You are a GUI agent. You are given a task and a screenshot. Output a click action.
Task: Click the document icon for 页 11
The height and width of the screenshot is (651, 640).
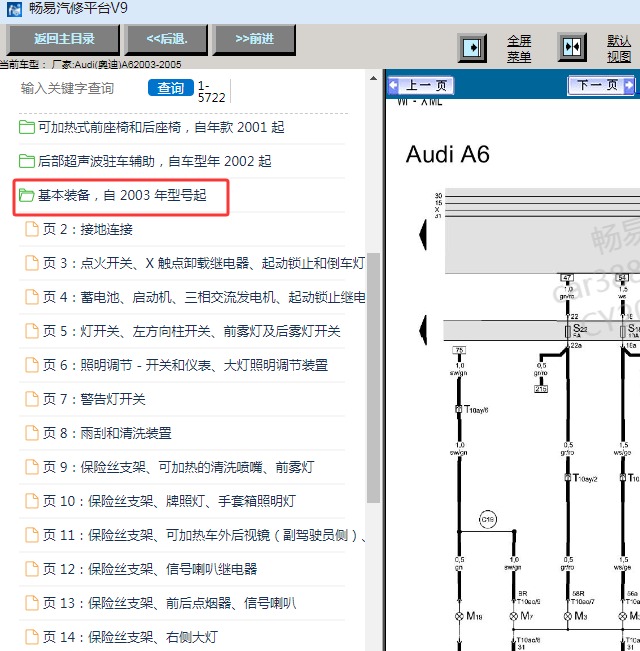32,536
